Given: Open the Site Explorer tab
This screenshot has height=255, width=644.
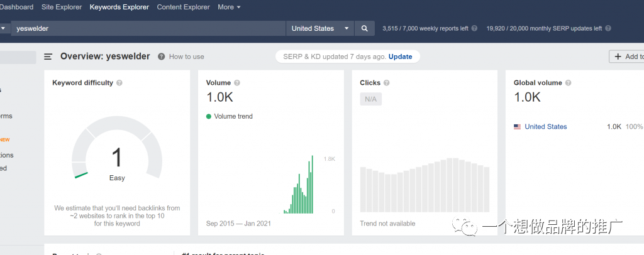Looking at the screenshot, I should coord(62,7).
